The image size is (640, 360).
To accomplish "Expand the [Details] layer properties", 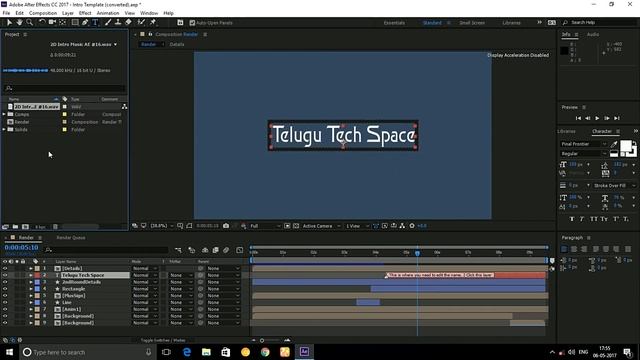I will click(x=31, y=269).
